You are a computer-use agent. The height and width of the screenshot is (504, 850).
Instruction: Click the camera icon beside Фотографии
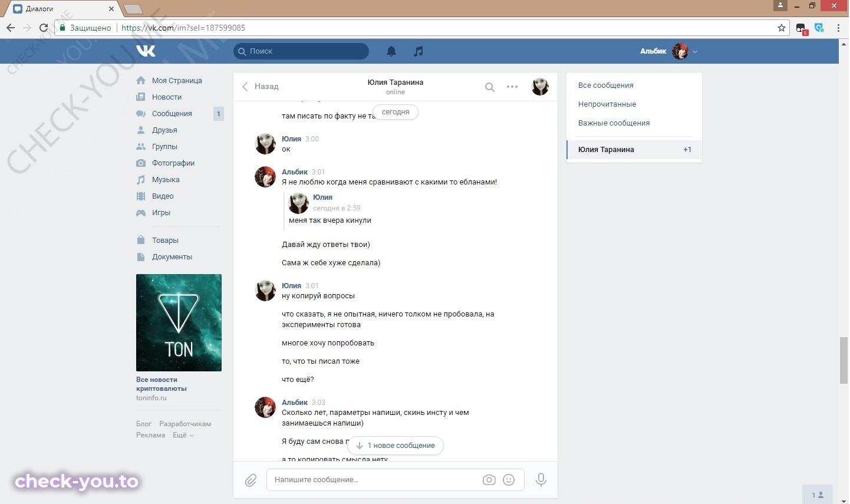point(141,163)
